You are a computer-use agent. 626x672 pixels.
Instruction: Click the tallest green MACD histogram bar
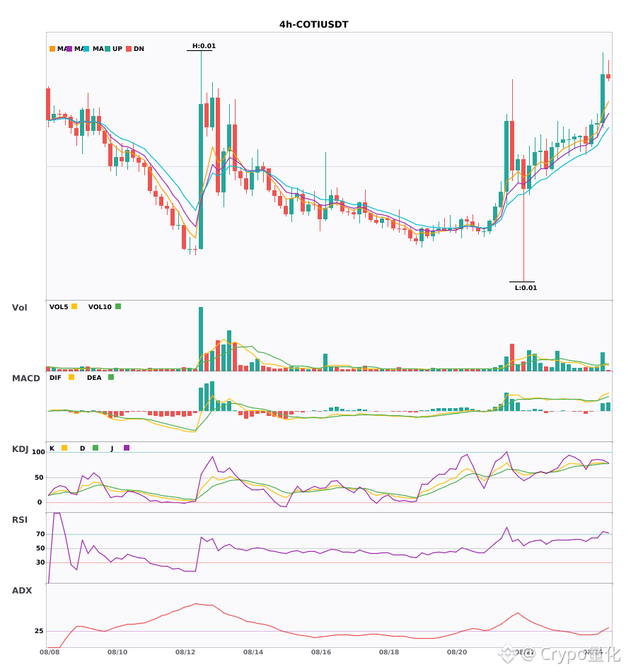(212, 396)
